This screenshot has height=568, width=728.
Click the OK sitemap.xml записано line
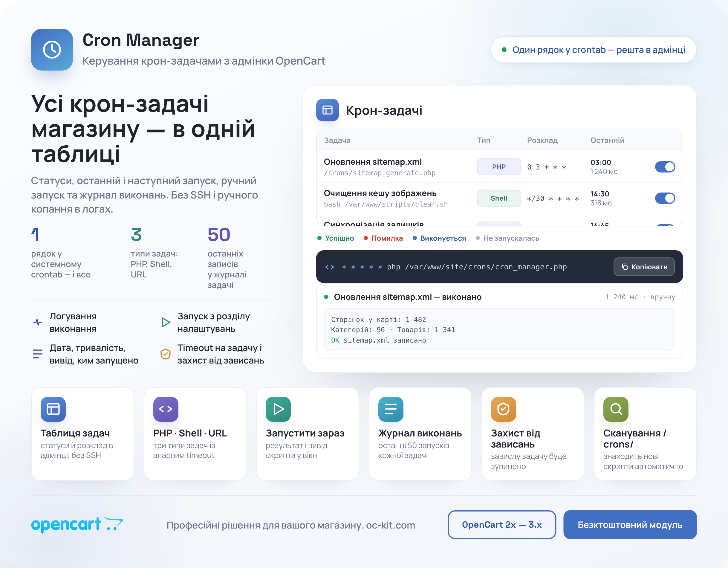378,340
